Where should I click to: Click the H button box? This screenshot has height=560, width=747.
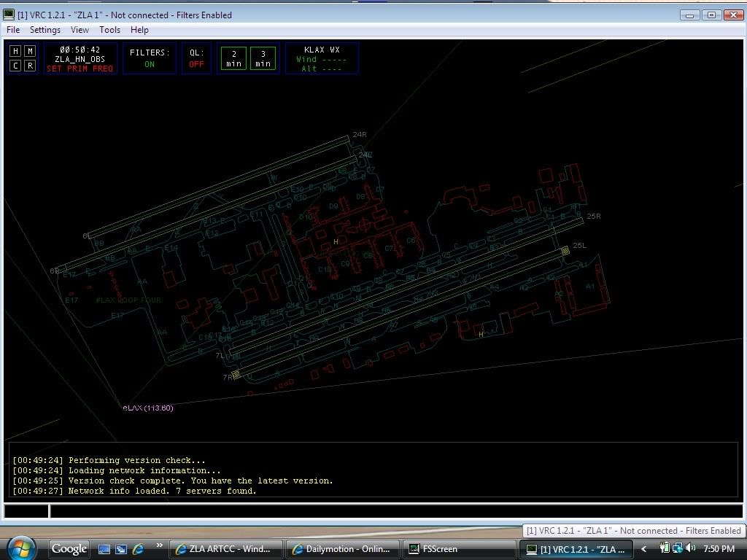point(15,51)
